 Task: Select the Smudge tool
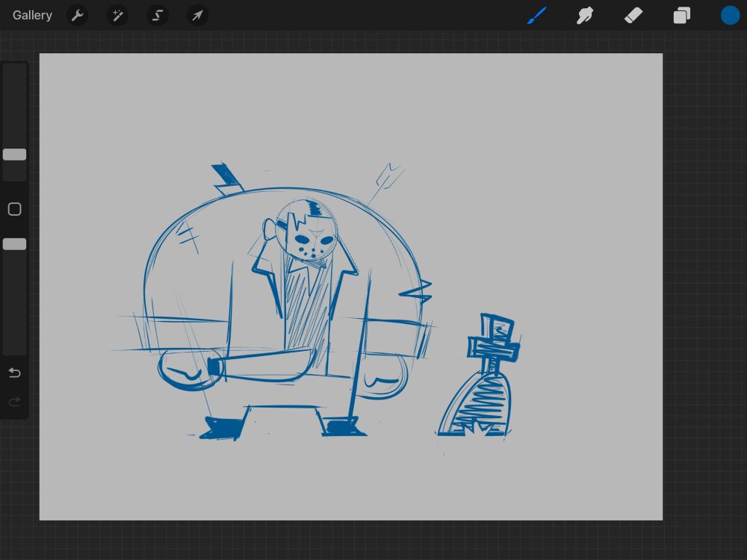point(585,15)
